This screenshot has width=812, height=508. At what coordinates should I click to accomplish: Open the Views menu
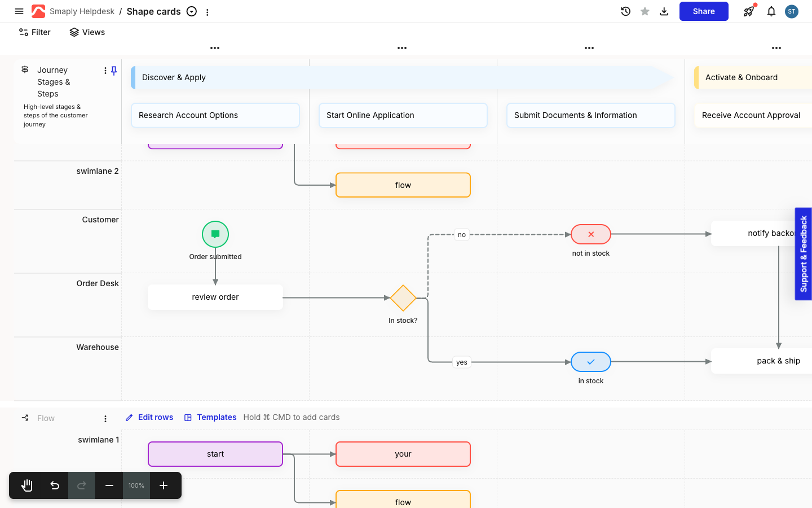point(87,32)
